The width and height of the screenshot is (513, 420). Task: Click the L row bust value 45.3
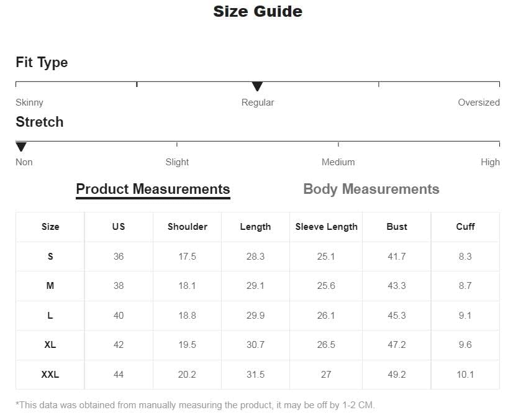click(397, 316)
